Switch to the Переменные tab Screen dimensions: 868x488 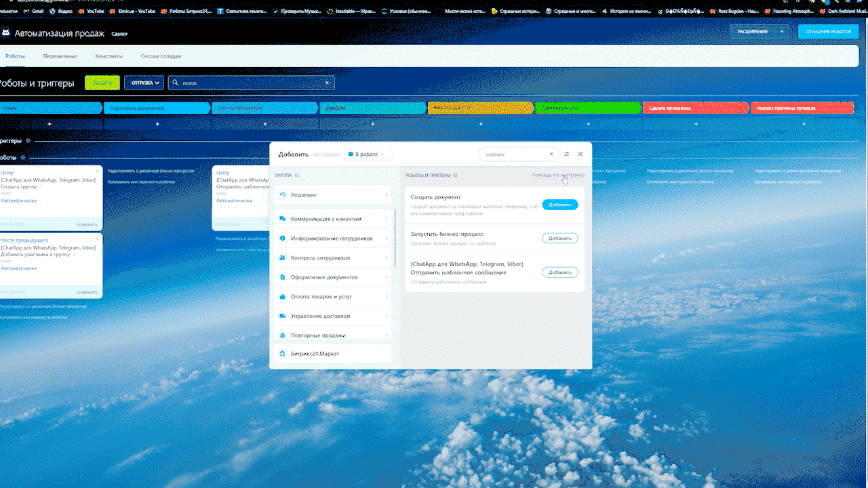[60, 56]
